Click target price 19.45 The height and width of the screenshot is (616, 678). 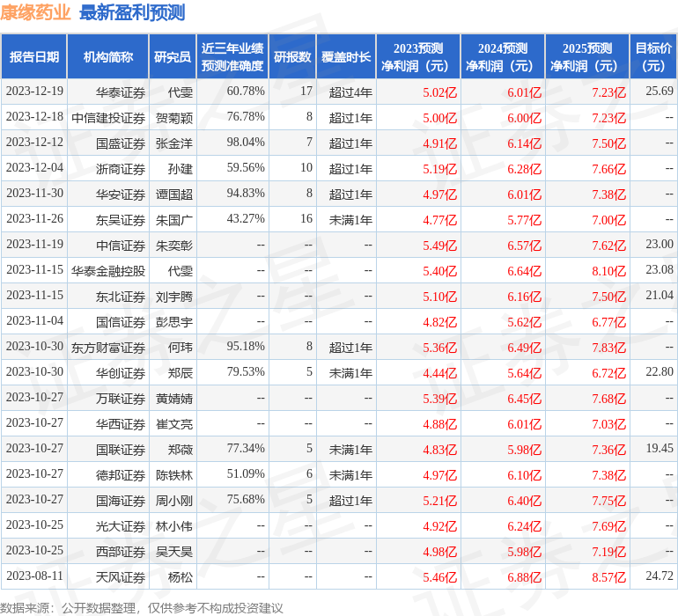pos(660,448)
